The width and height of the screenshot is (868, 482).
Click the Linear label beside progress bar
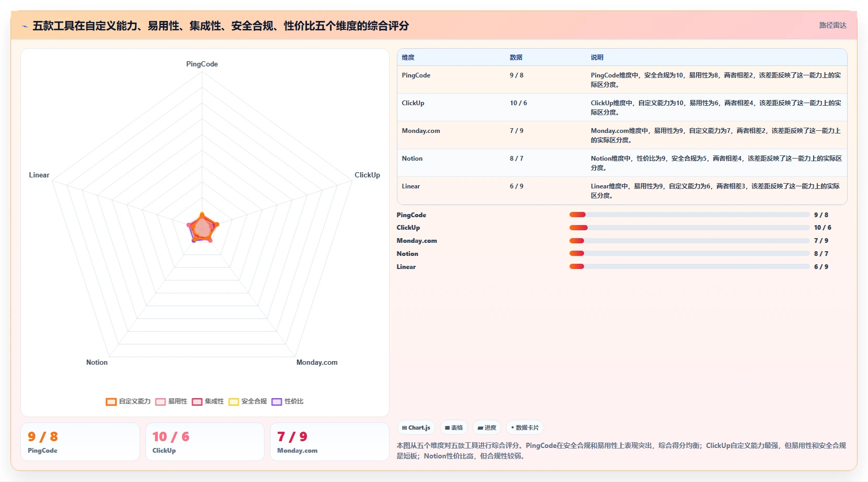(x=406, y=267)
